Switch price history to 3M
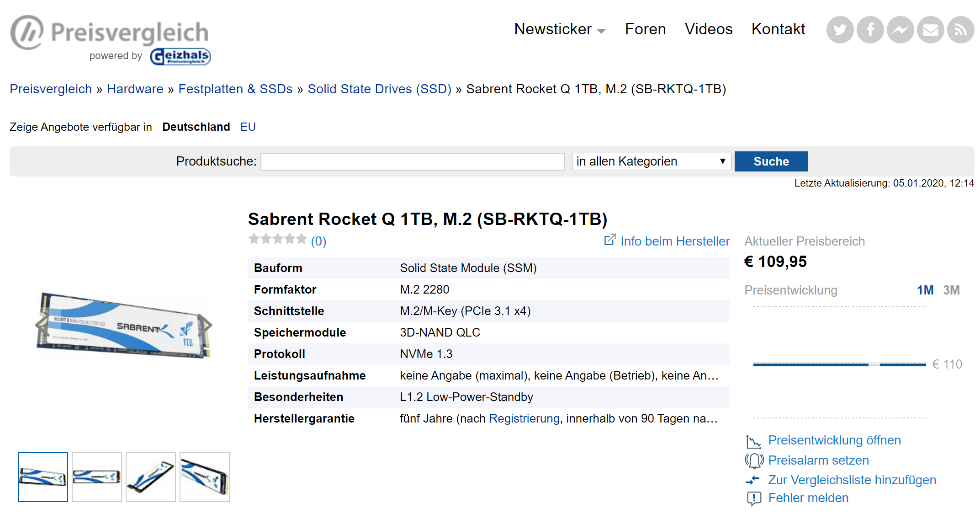Viewport: 980px width, 530px height. coord(951,290)
